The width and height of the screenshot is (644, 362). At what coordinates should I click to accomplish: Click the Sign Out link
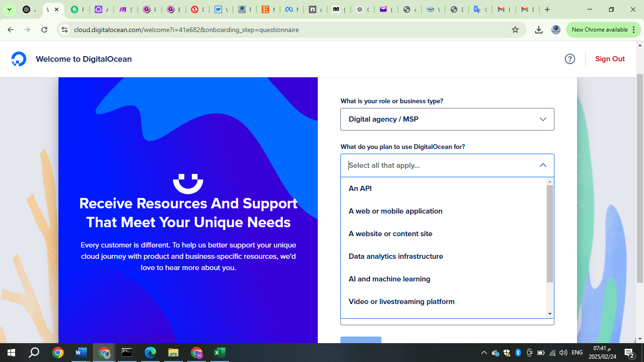610,59
